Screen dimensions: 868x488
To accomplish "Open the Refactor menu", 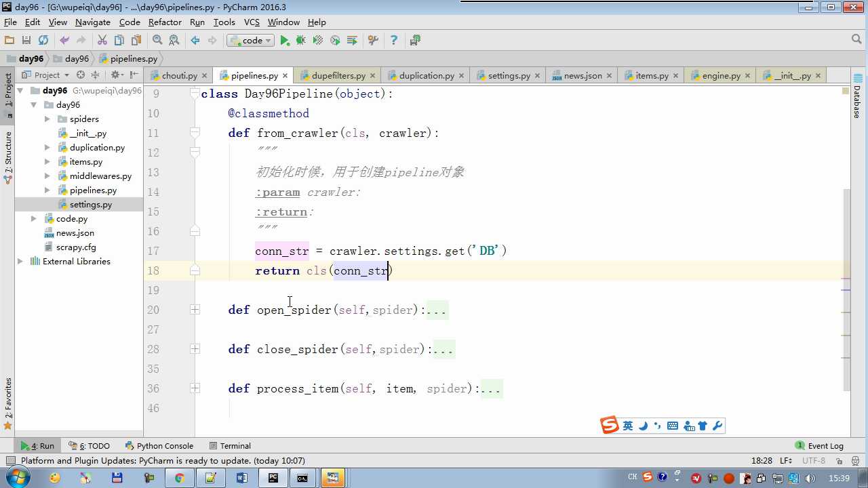I will [x=165, y=22].
